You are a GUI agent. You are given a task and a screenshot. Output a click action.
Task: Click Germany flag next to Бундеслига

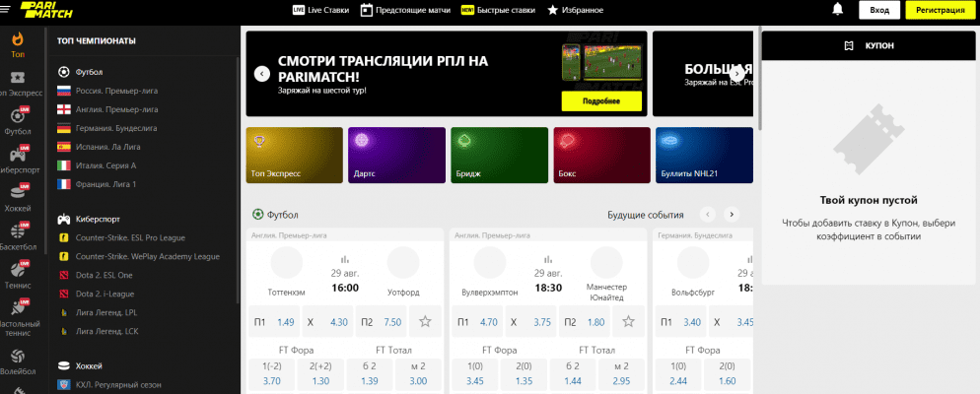pyautogui.click(x=63, y=128)
